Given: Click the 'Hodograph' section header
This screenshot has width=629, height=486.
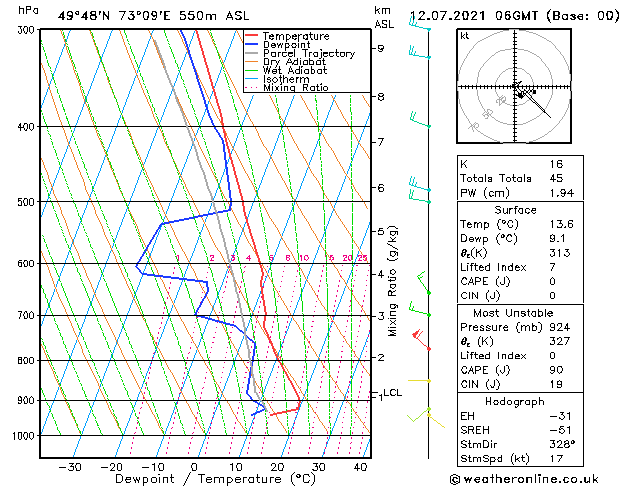Looking at the screenshot, I should click(x=515, y=401).
